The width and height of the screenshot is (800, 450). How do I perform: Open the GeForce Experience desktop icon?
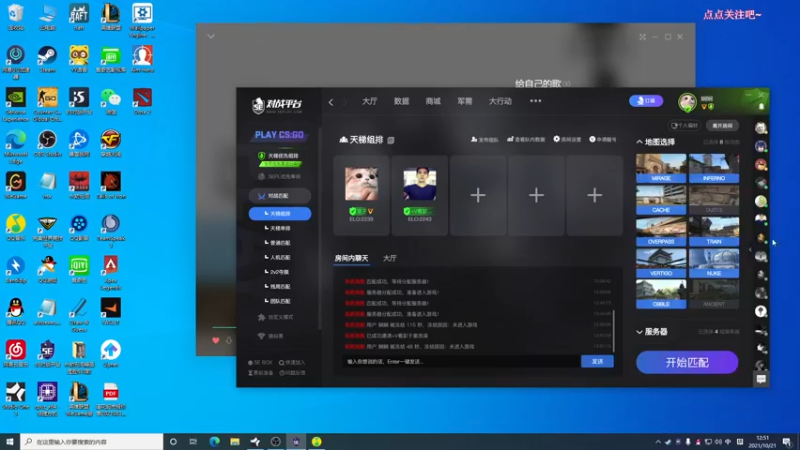(16, 104)
